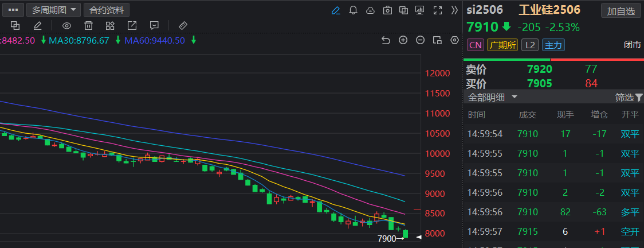Open chart settings hexagon icon
Viewport: 644px width, 248px height.
click(455, 40)
